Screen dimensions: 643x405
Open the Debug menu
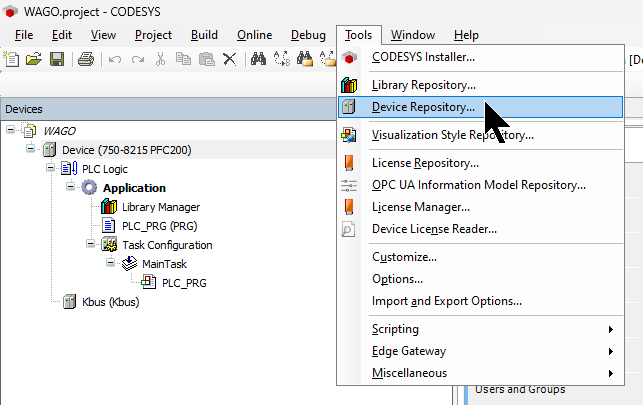308,35
